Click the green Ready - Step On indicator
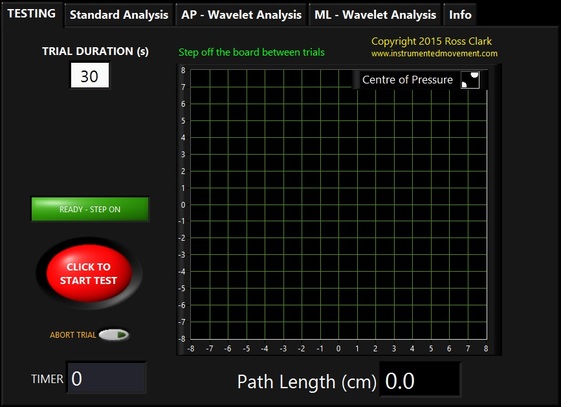The height and width of the screenshot is (407, 561). click(90, 209)
